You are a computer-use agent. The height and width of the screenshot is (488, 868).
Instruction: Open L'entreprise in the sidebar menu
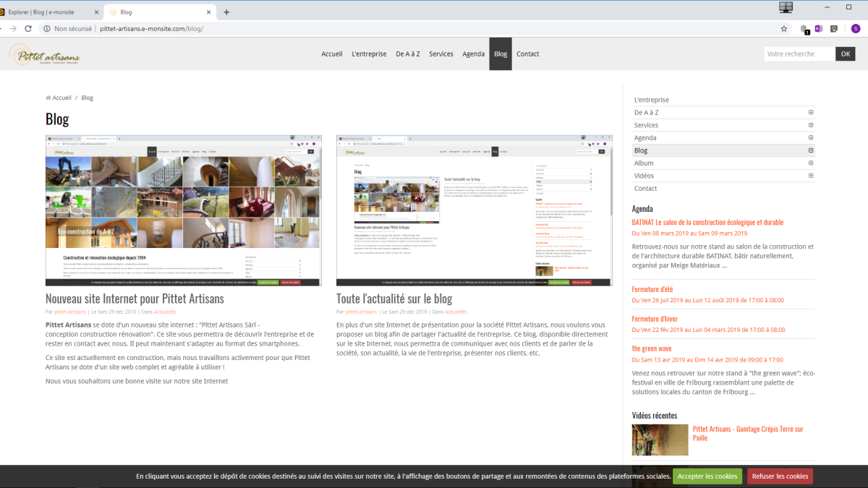pos(652,100)
